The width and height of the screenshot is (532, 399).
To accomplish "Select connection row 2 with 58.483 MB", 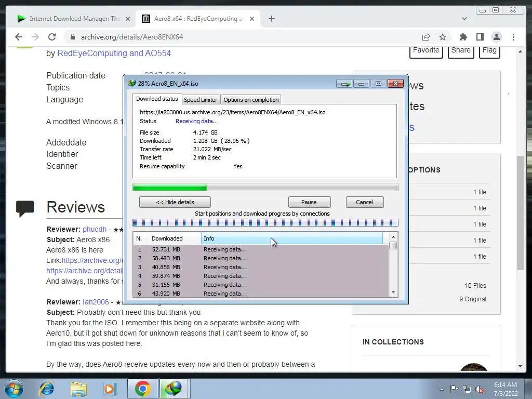I will pyautogui.click(x=261, y=258).
